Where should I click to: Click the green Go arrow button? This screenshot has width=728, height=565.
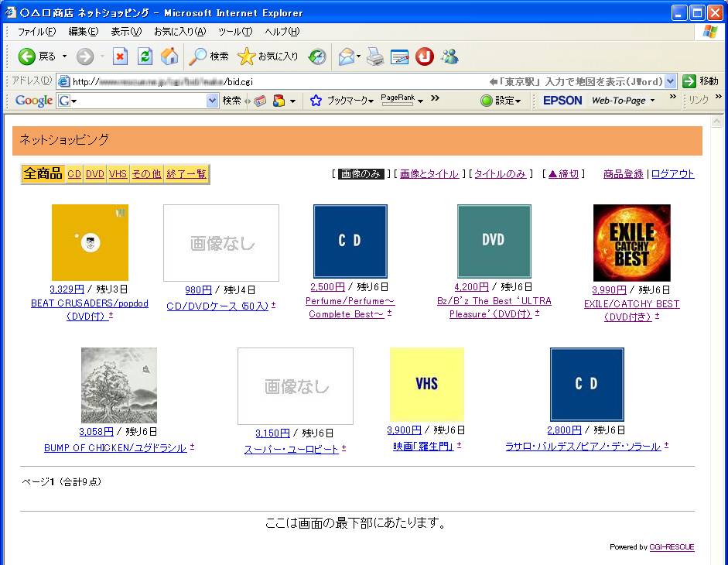tap(689, 81)
